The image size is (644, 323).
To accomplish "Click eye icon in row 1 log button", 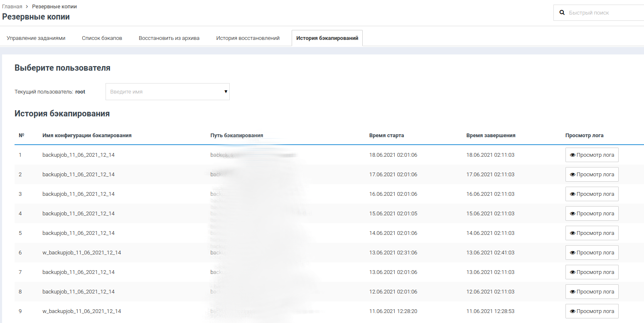I will [573, 155].
